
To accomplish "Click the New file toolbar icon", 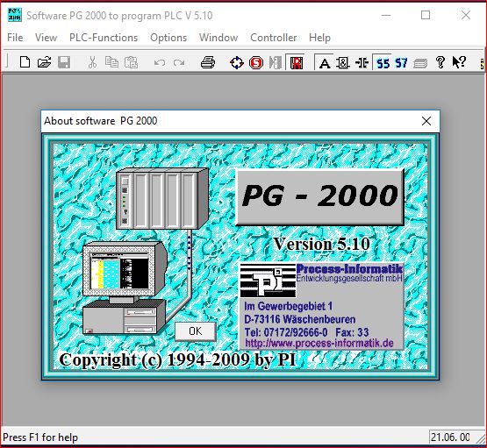I will tap(25, 62).
